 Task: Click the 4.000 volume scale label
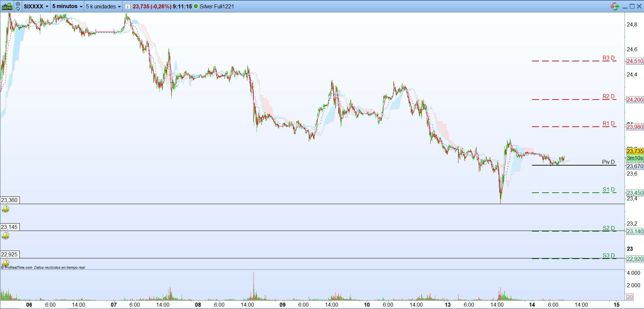[633, 273]
